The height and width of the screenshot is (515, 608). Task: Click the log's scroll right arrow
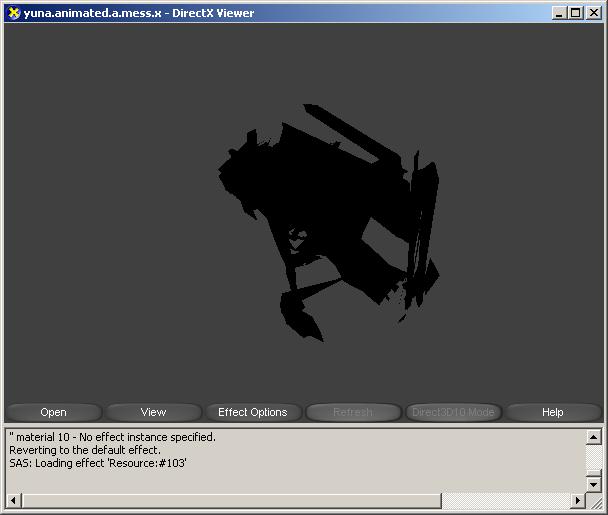click(577, 500)
